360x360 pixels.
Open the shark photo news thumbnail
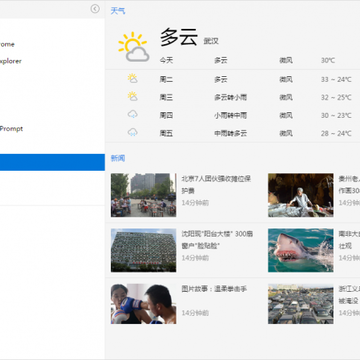301,250
